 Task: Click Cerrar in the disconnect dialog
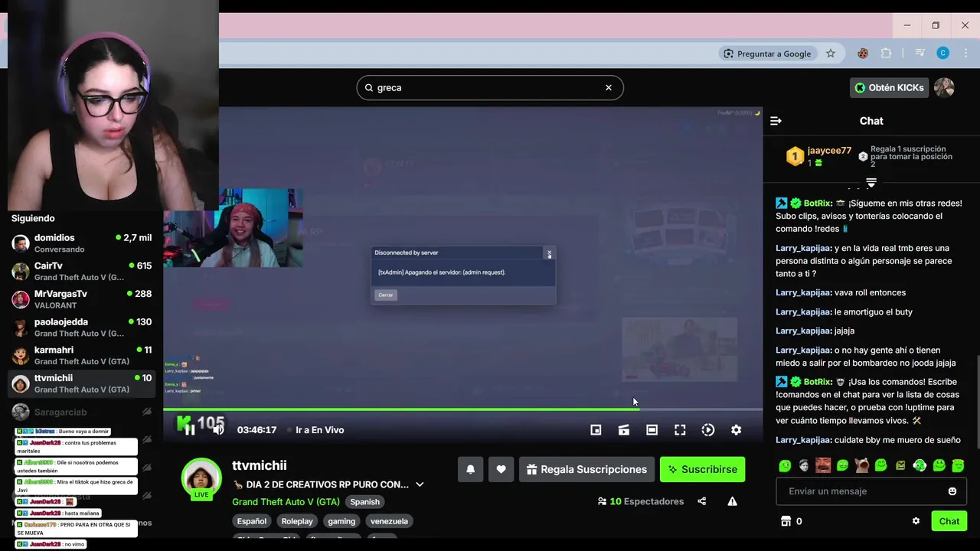(x=386, y=295)
